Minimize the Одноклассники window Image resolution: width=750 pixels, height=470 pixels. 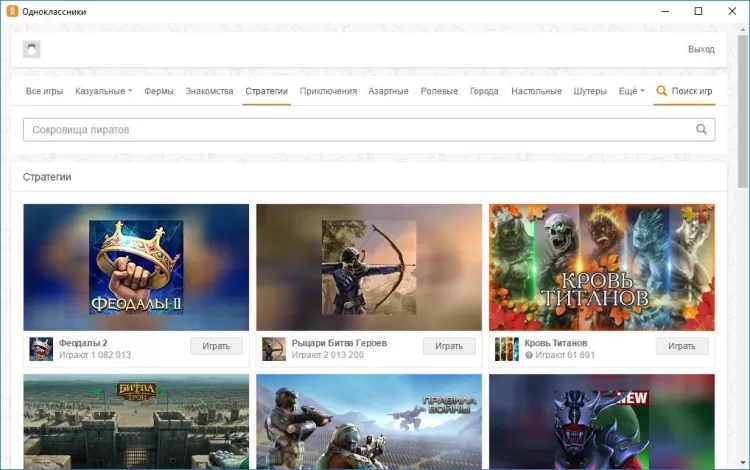tap(665, 11)
